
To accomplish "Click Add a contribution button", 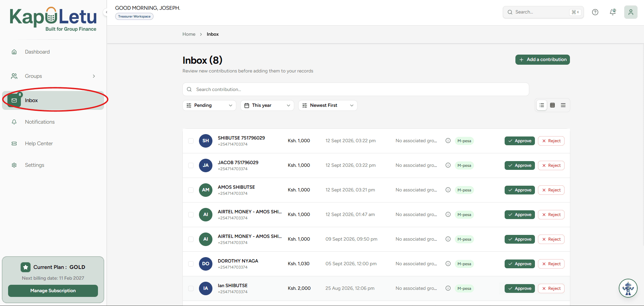I will (x=543, y=60).
